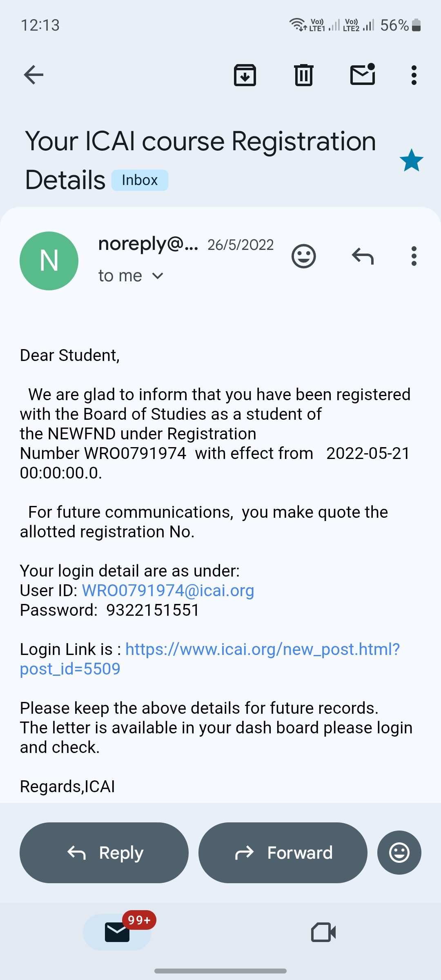
Task: Open message options three-dot menu
Action: pyautogui.click(x=414, y=256)
